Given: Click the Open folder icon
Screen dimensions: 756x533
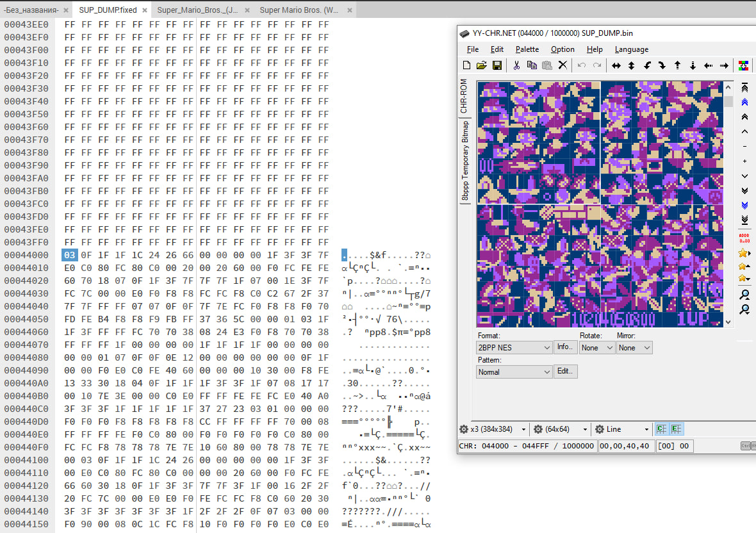Looking at the screenshot, I should pyautogui.click(x=481, y=65).
